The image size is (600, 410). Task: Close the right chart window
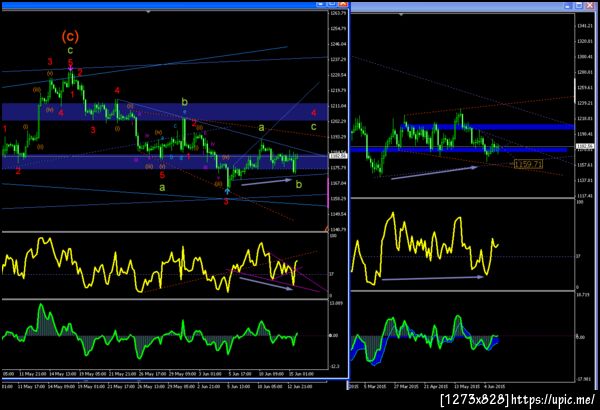[x=590, y=5]
